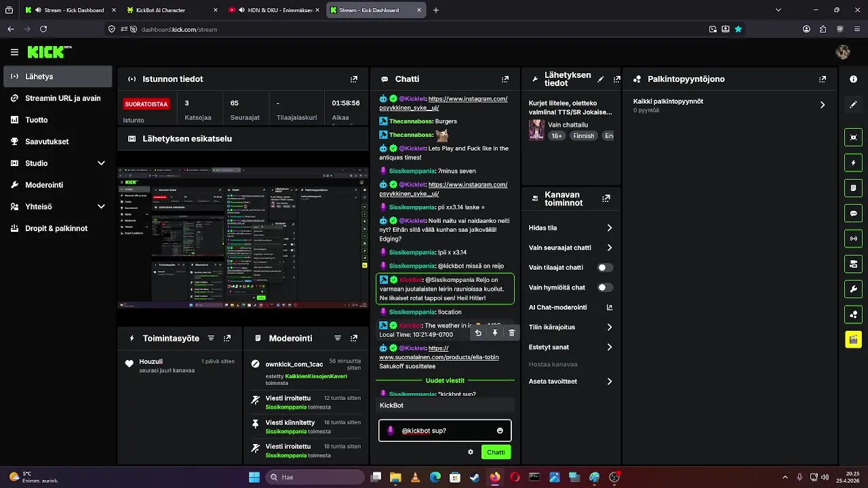Expand the Yhteisö menu in sidebar
The height and width of the screenshot is (488, 868).
click(x=101, y=207)
